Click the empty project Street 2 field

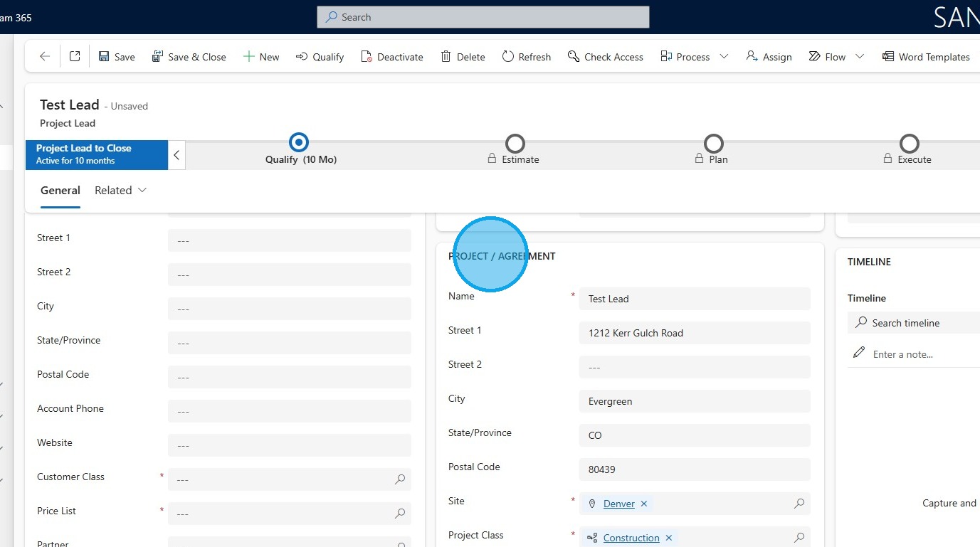point(695,367)
